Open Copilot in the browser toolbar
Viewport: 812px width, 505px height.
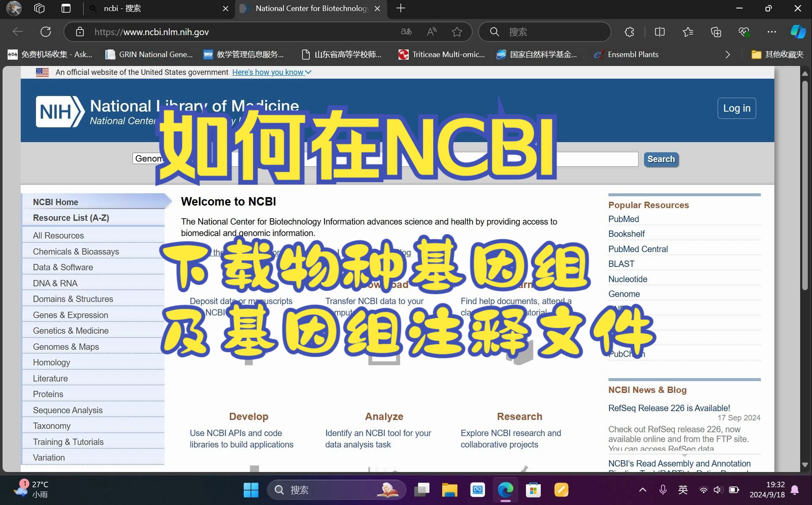(x=797, y=32)
